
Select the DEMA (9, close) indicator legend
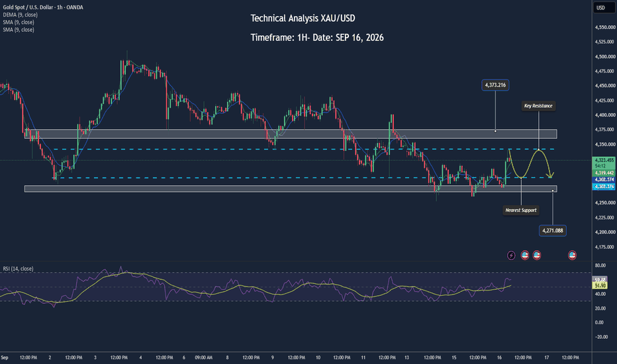coord(20,15)
